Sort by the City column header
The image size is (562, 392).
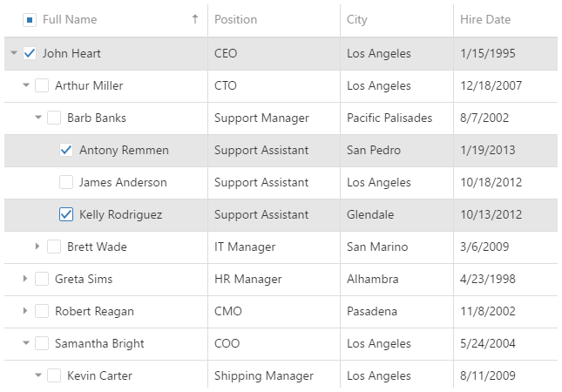tap(357, 19)
